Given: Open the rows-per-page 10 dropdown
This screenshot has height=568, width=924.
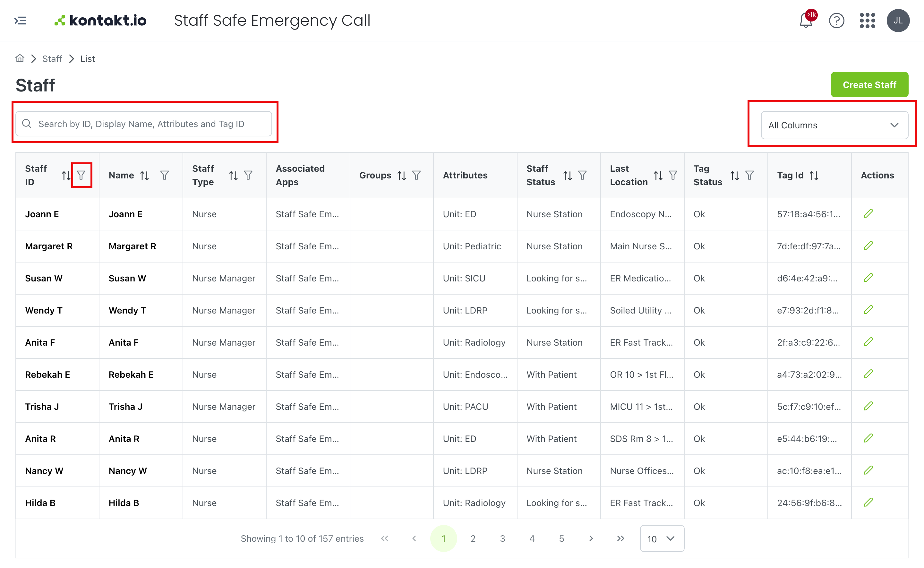Looking at the screenshot, I should click(662, 539).
